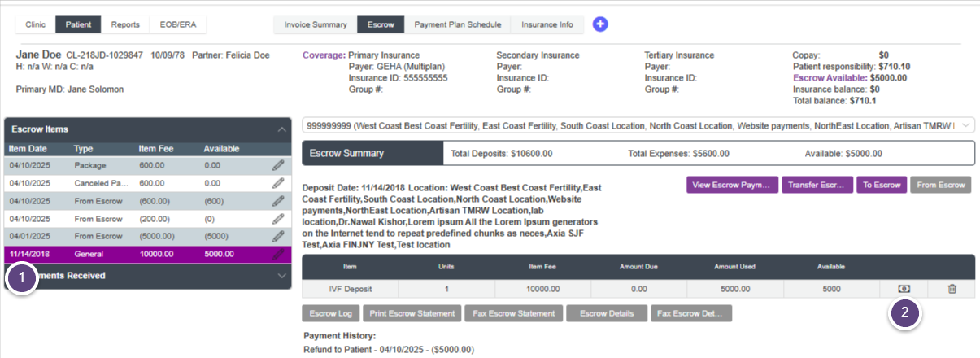Delete the IVF Deposit row
Viewport: 980px width, 358px height.
pos(952,289)
